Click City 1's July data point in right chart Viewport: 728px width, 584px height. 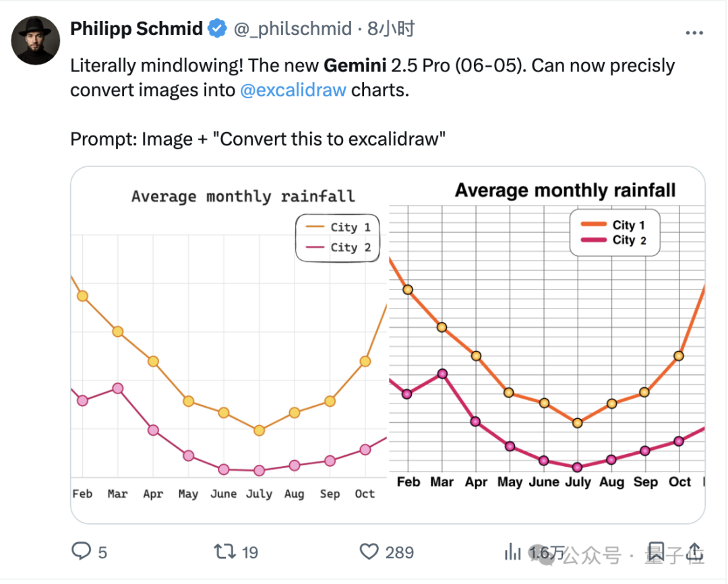577,423
